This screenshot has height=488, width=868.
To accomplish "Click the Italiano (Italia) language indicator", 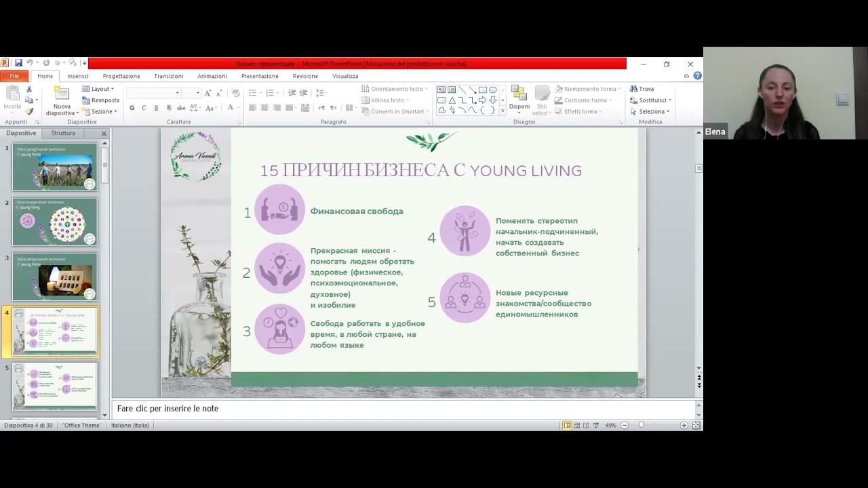I will click(130, 425).
